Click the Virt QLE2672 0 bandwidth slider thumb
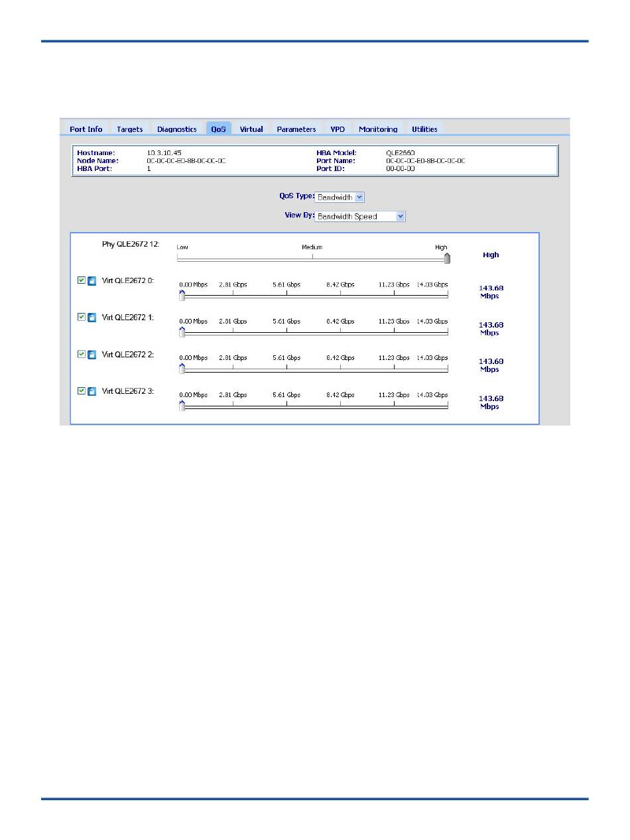 click(x=182, y=295)
